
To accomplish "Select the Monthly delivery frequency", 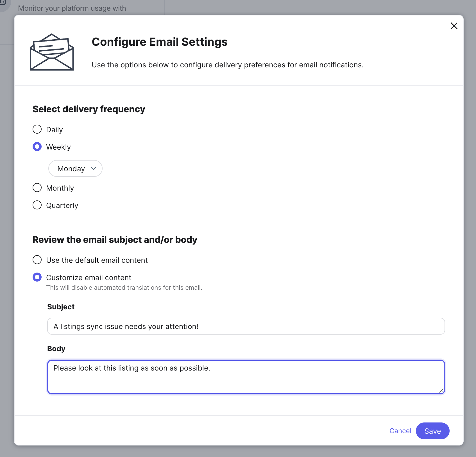I will click(37, 188).
